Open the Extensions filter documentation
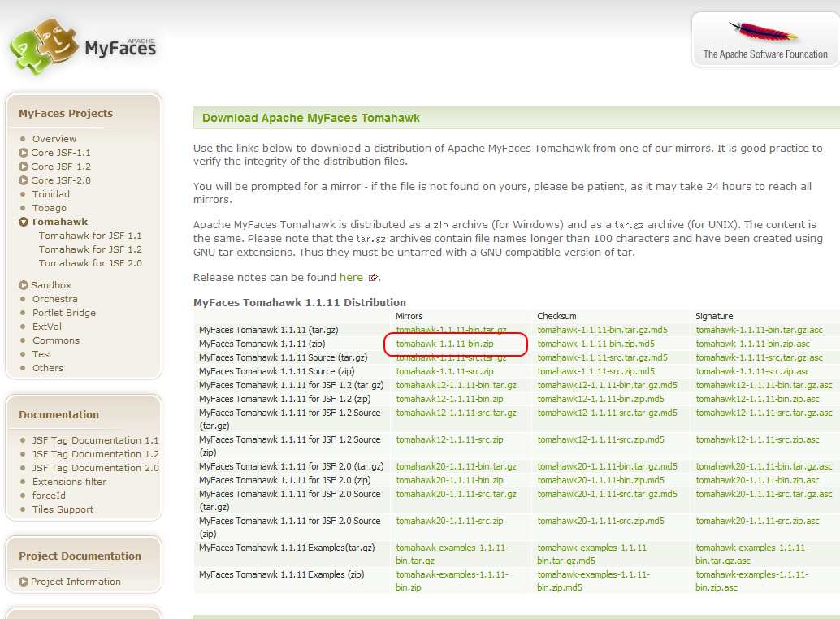This screenshot has height=619, width=840. click(x=69, y=482)
